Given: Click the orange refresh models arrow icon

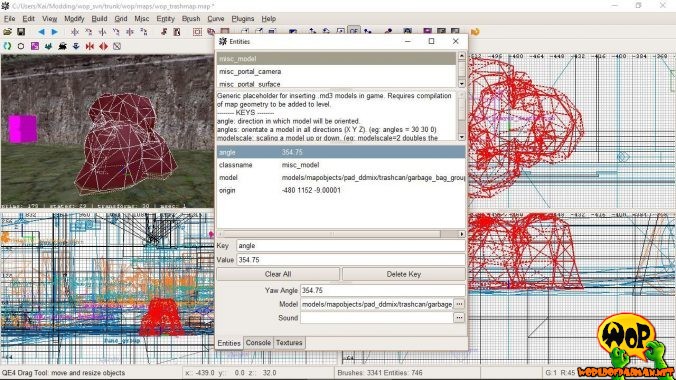Looking at the screenshot, I should point(475,32).
